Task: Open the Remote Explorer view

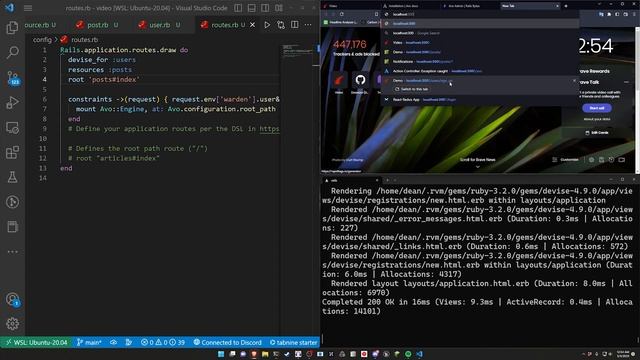Action: (x=12, y=128)
